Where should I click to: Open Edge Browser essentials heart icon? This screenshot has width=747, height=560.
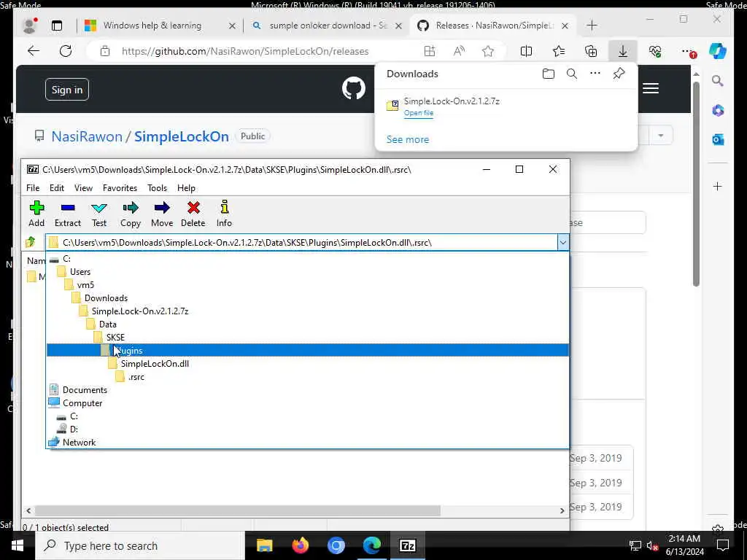point(655,51)
